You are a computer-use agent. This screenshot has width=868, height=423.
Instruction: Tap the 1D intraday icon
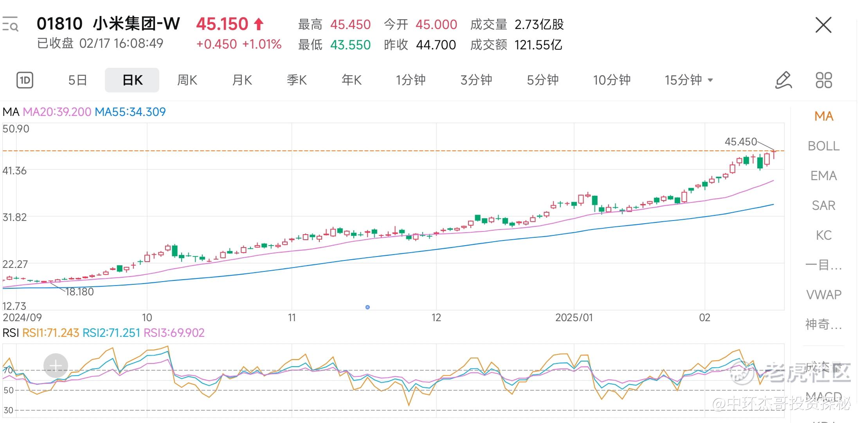coord(25,80)
